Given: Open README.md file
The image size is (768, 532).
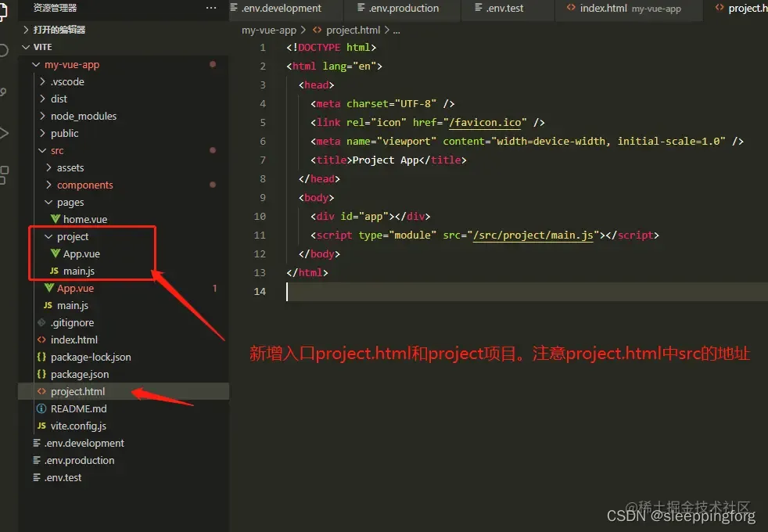Looking at the screenshot, I should (x=78, y=408).
